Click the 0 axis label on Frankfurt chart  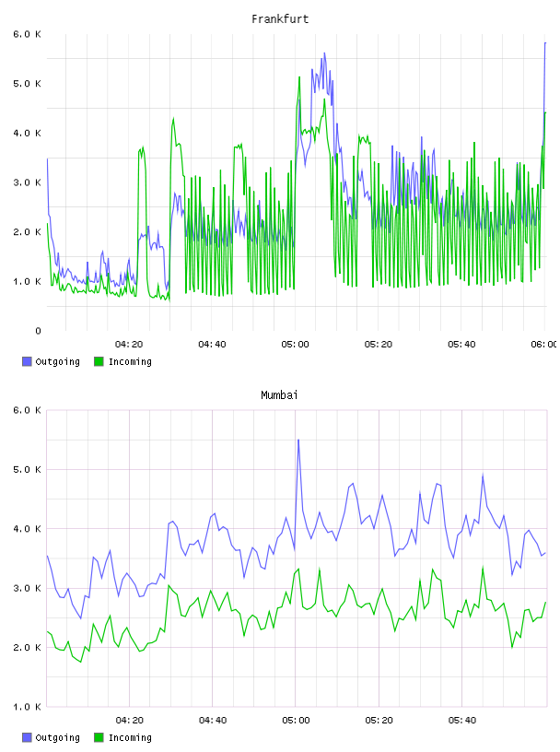pyautogui.click(x=39, y=331)
